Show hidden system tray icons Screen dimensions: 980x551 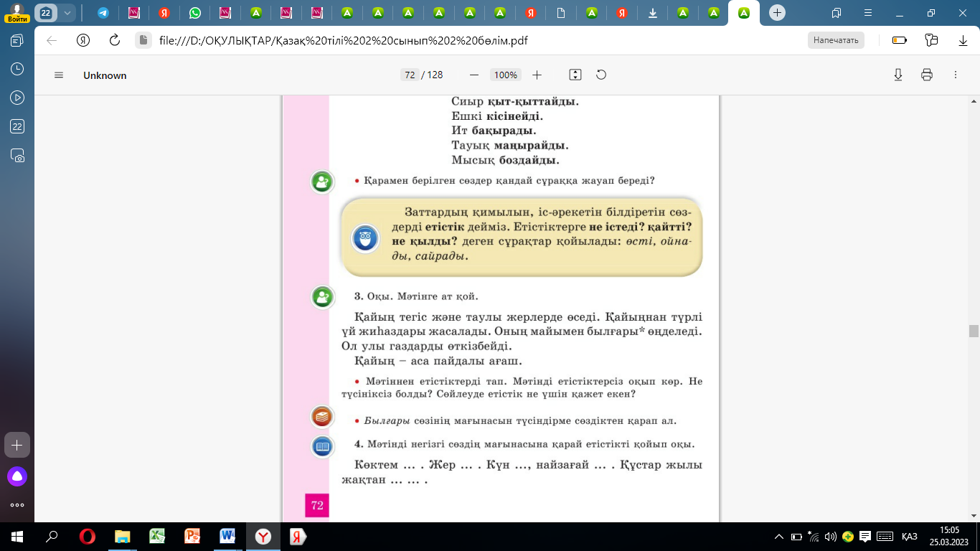click(779, 537)
